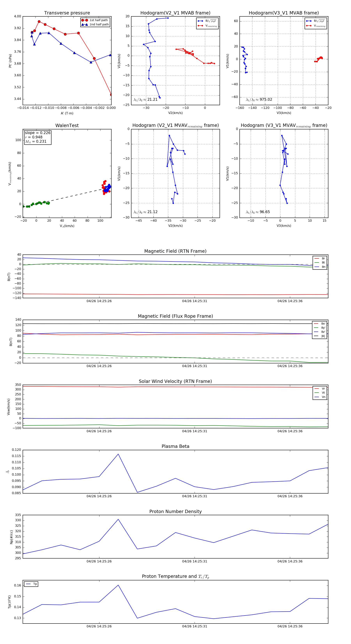Image resolution: width=351 pixels, height=644 pixels.
Task: Click the "Pt' (nPa)" y-axis label
Action: pyautogui.click(x=10, y=61)
